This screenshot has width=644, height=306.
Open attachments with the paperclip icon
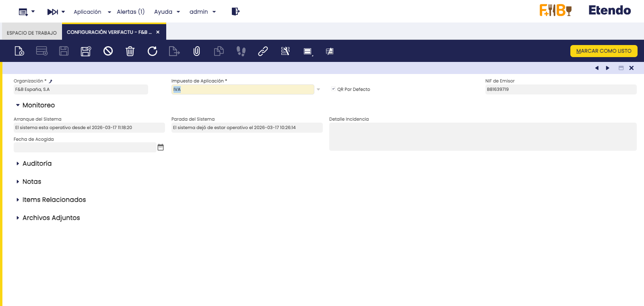(196, 51)
